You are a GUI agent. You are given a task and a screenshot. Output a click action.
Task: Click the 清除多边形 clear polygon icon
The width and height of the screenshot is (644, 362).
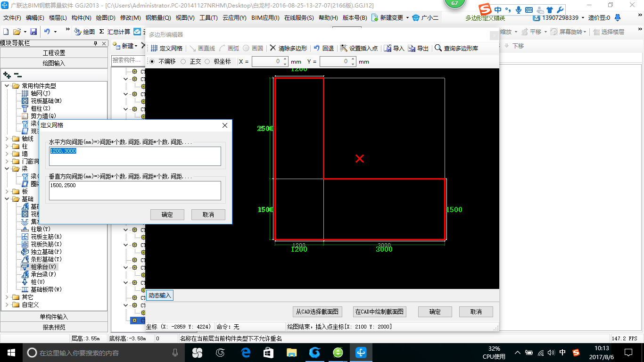point(273,48)
